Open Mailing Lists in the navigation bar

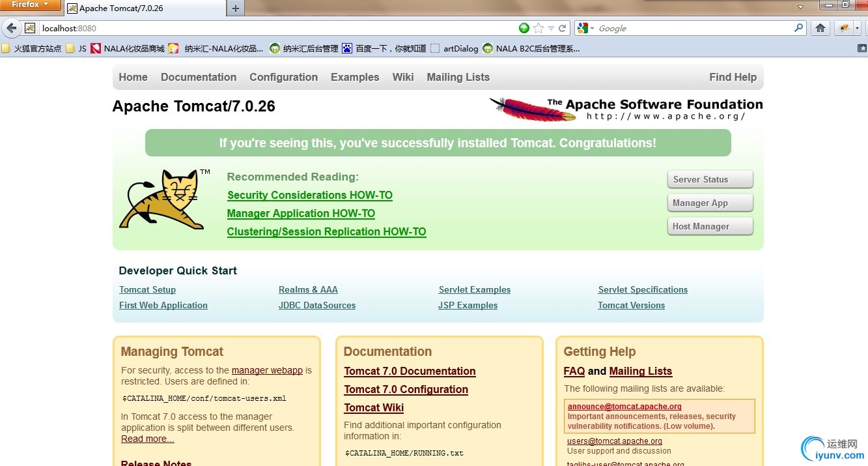point(458,77)
